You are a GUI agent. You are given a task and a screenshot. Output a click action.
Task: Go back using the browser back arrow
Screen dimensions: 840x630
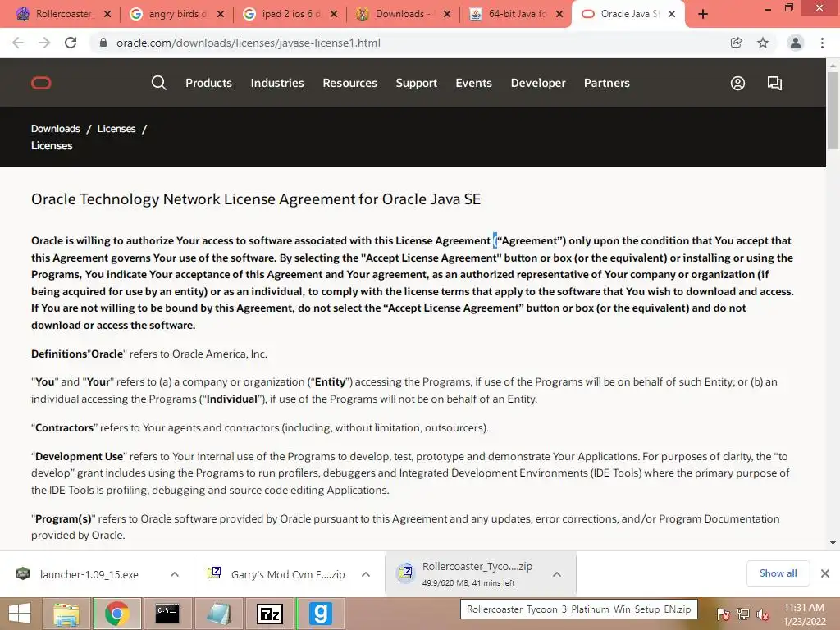[18, 43]
